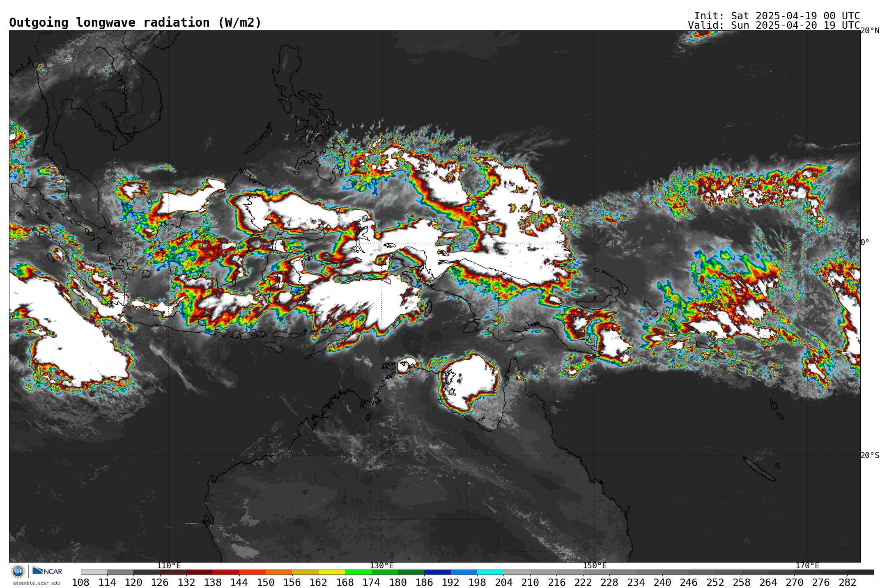Image resolution: width=887 pixels, height=588 pixels.
Task: Click the NCAR logo
Action: [x=47, y=571]
